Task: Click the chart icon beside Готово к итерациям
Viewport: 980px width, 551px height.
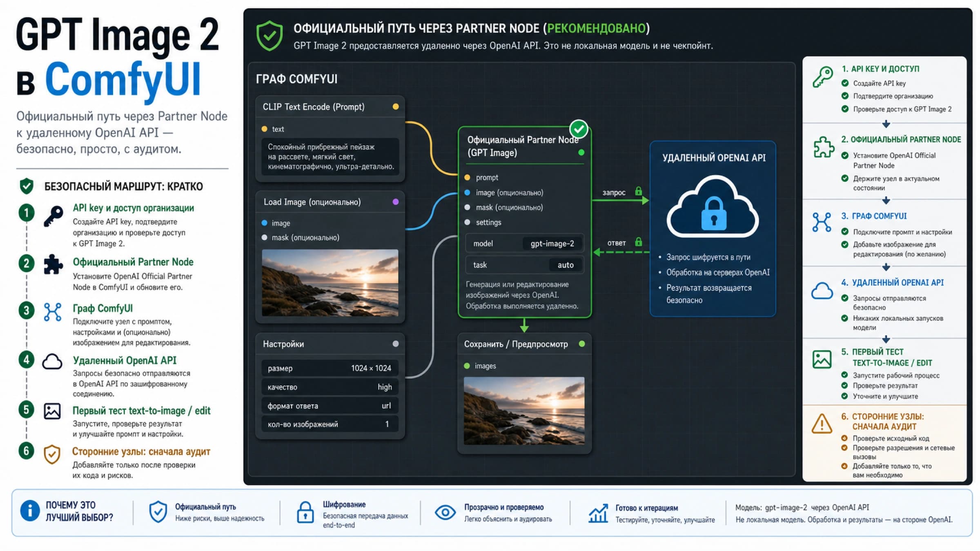Action: 598,513
